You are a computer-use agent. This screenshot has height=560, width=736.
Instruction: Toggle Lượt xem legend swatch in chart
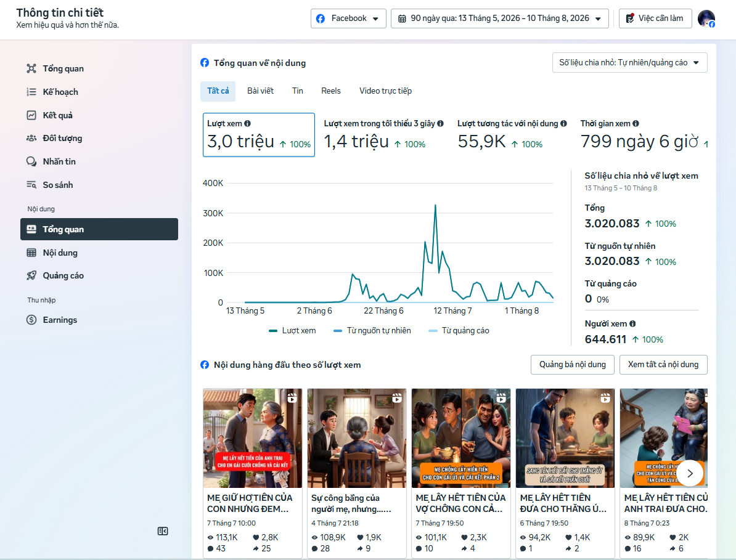272,331
